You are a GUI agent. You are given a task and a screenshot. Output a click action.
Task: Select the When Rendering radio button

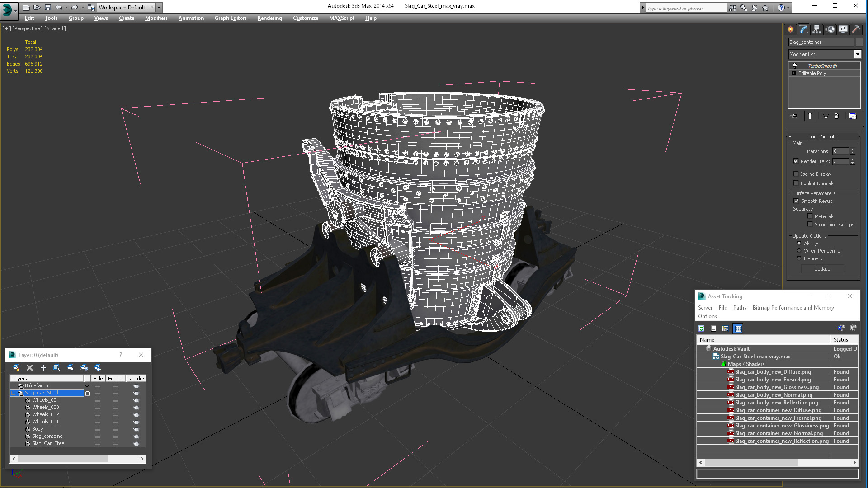pyautogui.click(x=799, y=251)
